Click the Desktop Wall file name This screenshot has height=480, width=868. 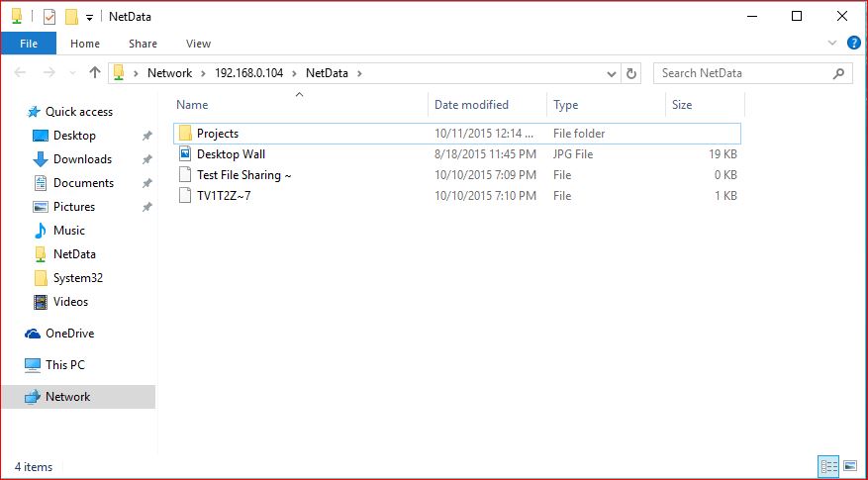tap(231, 154)
